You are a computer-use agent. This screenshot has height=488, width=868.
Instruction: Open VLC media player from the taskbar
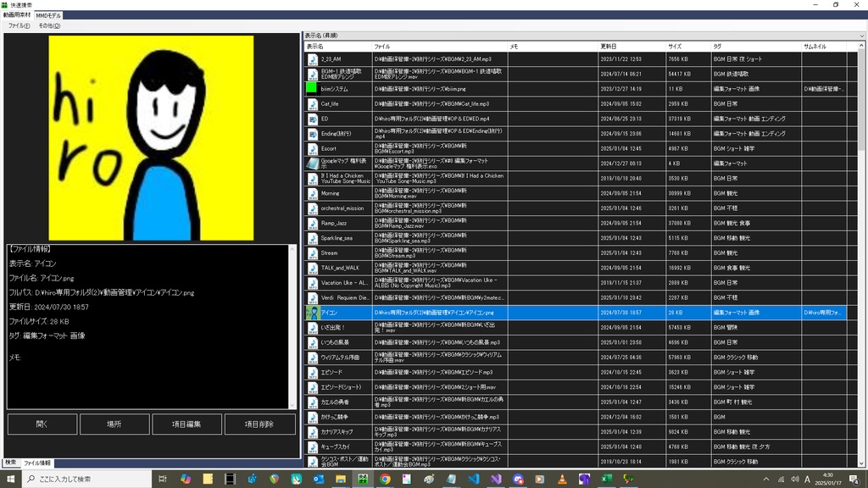(x=562, y=480)
